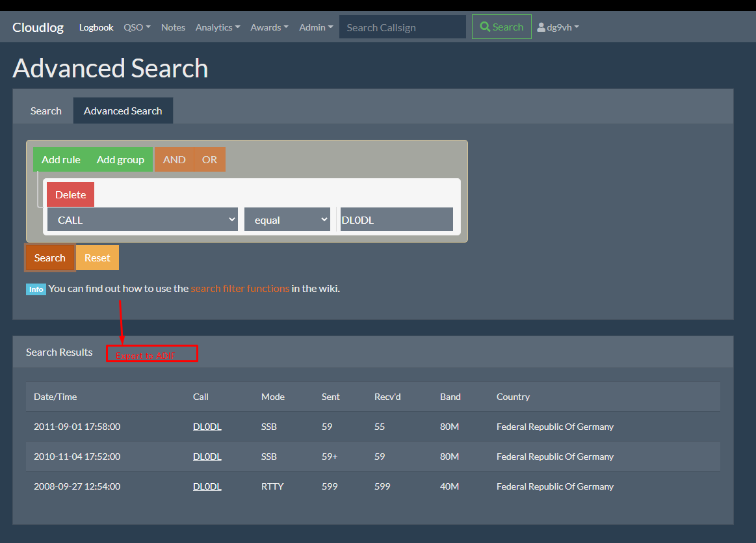Click the green Search button in navbar
The width and height of the screenshot is (756, 543).
tap(501, 27)
